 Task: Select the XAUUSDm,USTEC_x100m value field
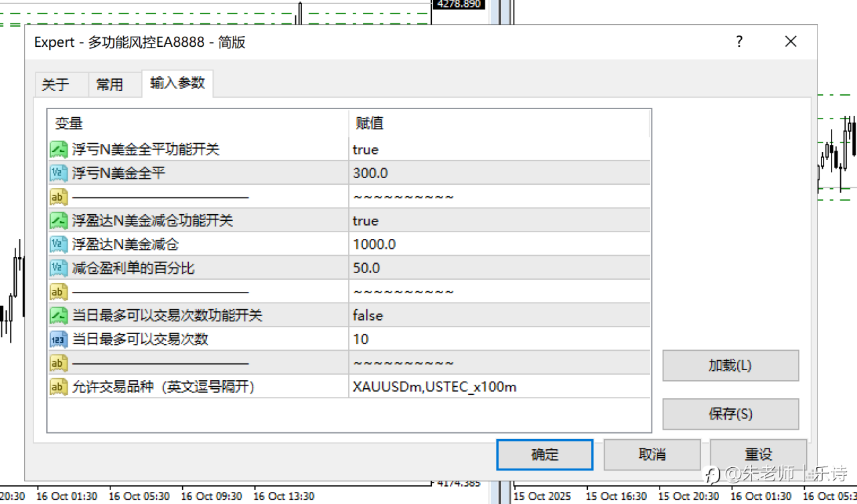[x=499, y=387]
